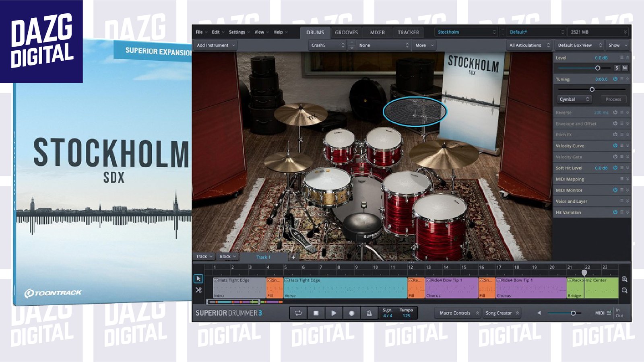
Task: Click the Show button
Action: point(618,45)
